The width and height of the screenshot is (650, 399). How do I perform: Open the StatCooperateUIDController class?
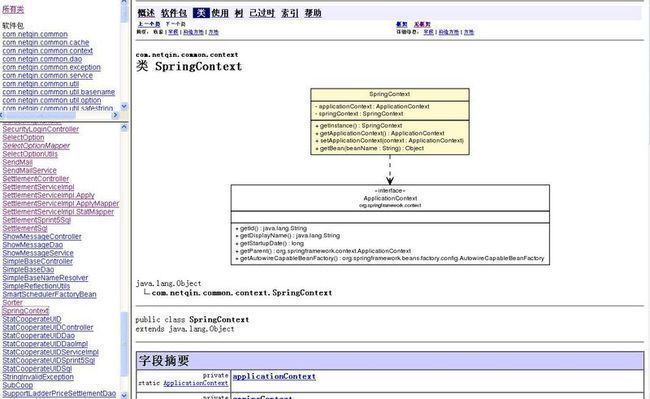click(48, 328)
